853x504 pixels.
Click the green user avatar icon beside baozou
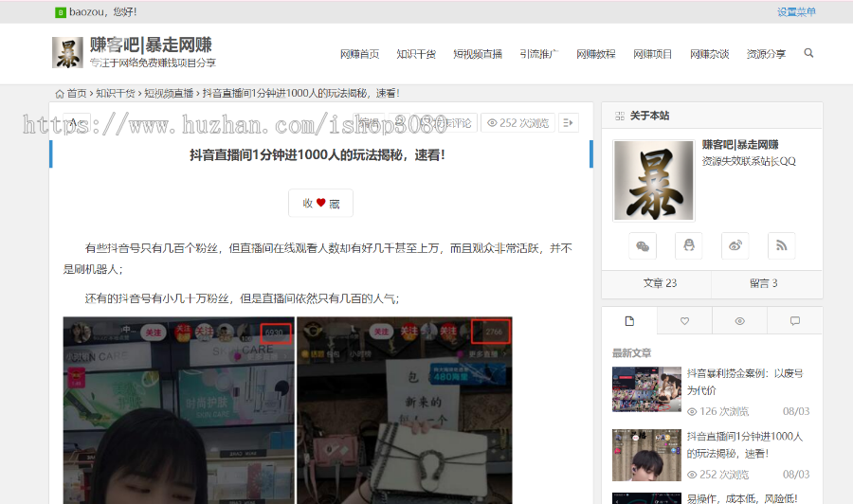(61, 12)
